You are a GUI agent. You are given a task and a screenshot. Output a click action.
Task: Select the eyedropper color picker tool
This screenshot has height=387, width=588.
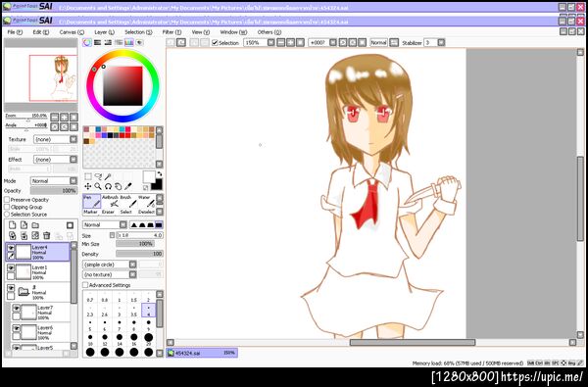tap(127, 186)
